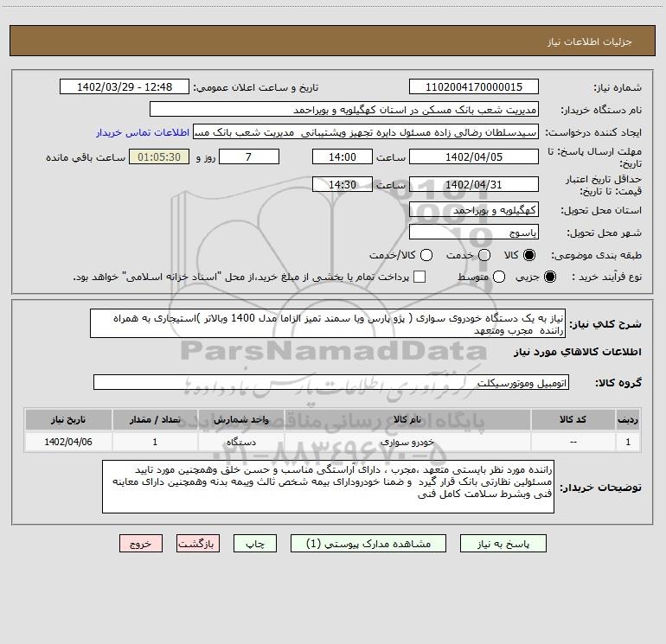This screenshot has height=644, width=666.
Task: Click the گروه کالا field اتومبیل وموتورسیکلت
Action: [x=331, y=382]
